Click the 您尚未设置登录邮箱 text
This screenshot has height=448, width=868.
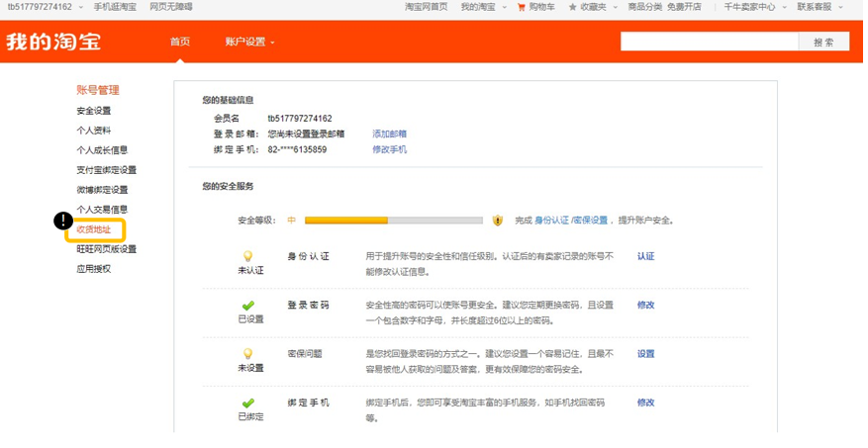[x=306, y=134]
